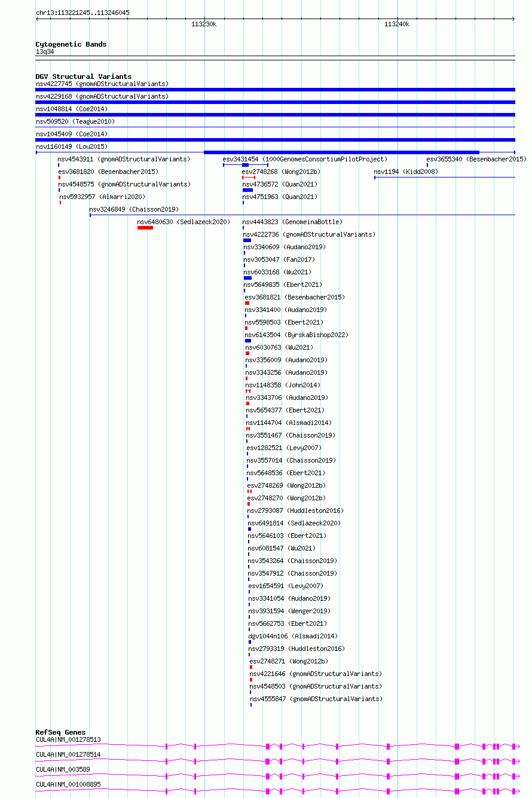Screen dimensions: 532x798
Task: Select nsv3551467 (Chaisson2019) label
Action: tap(291, 435)
